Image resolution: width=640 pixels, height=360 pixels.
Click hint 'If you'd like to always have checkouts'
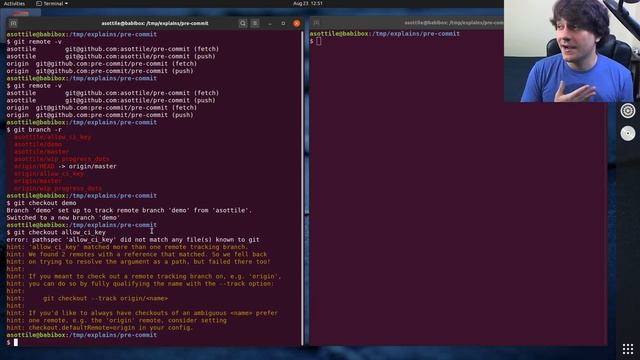pyautogui.click(x=142, y=313)
